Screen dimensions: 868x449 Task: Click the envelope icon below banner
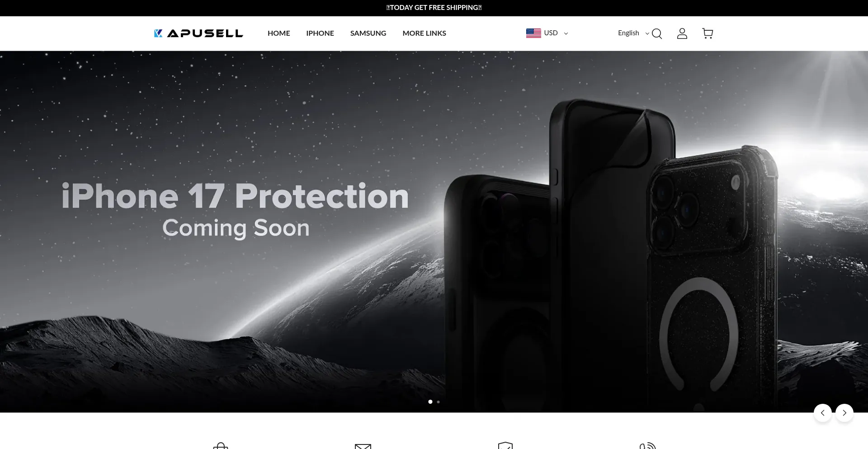[x=363, y=446]
